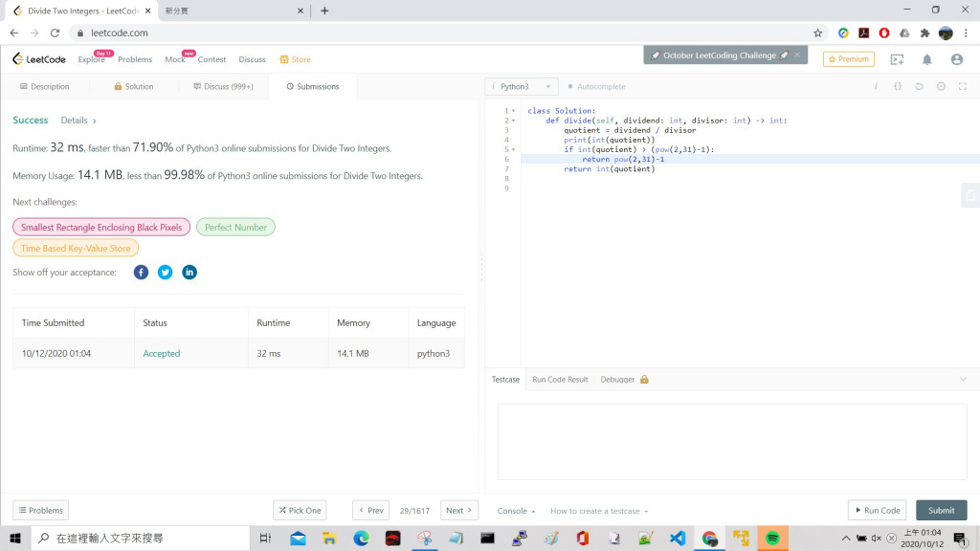Switch to the Solution tab
980x551 pixels.
tap(134, 86)
